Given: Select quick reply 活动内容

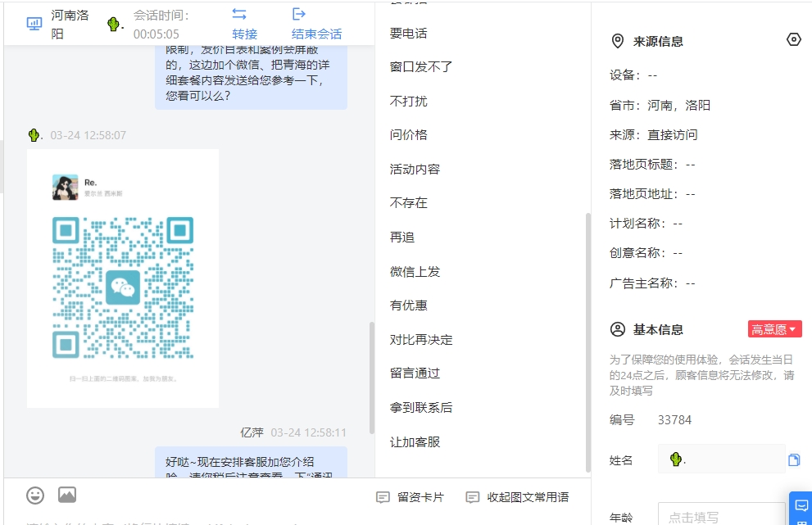Looking at the screenshot, I should pyautogui.click(x=415, y=170).
